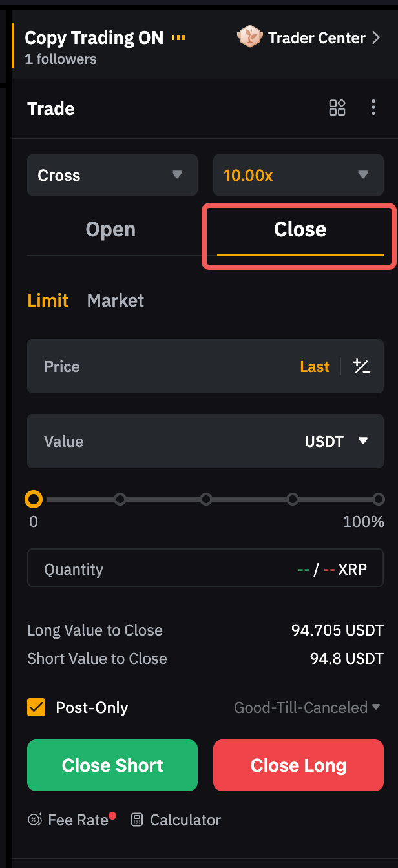Screen dimensions: 398x868
Task: Click the Trader Center chevron arrow
Action: 377,38
